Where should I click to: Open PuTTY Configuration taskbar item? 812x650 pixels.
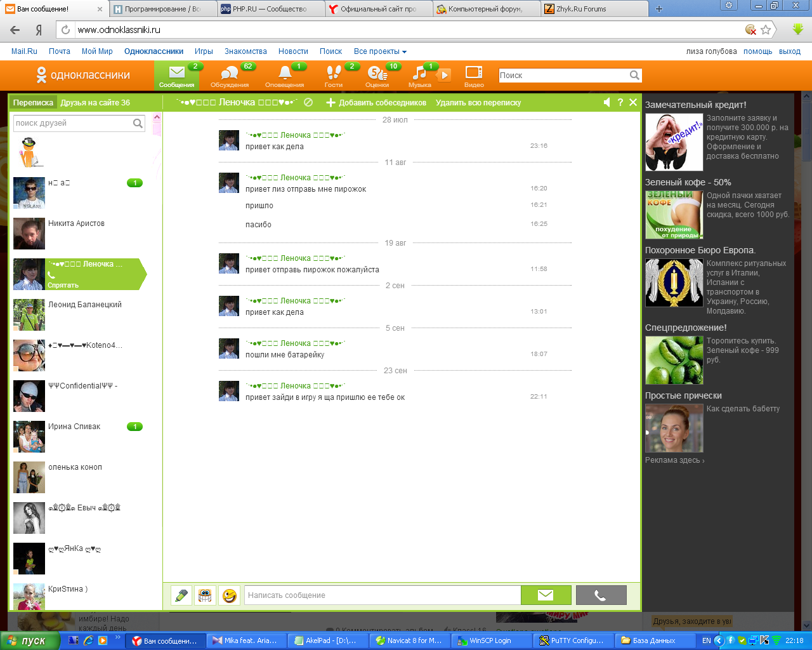(573, 640)
